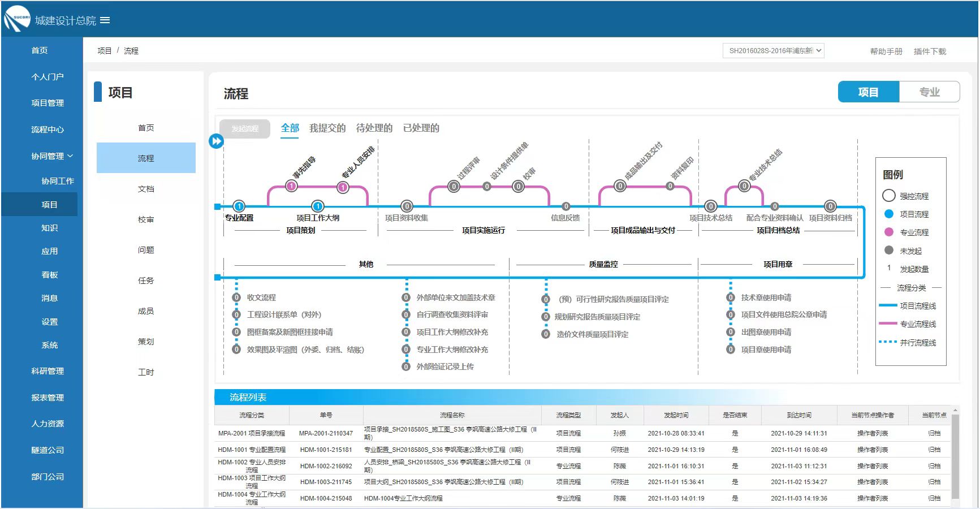The height and width of the screenshot is (509, 980).
Task: Open 个人门户 in the left sidebar
Action: click(48, 77)
